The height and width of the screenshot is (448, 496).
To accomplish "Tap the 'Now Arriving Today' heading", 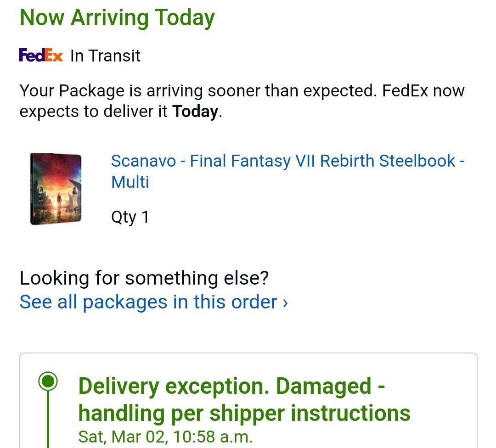I will click(x=117, y=17).
